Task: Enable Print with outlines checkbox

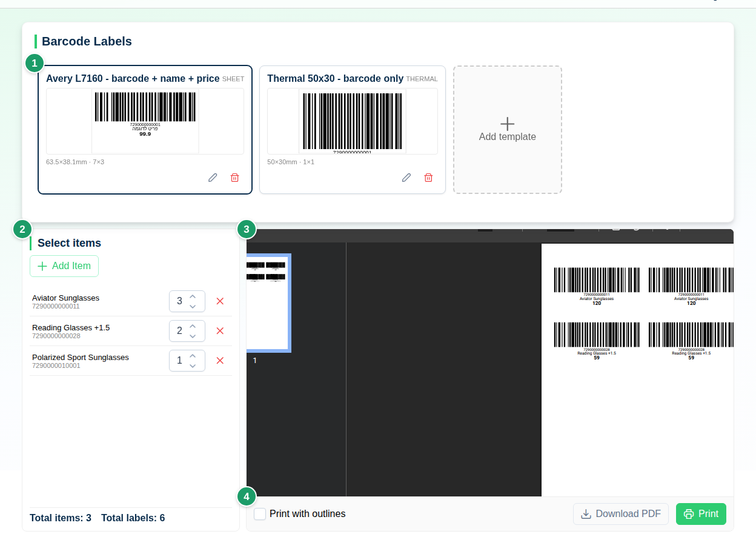Action: tap(260, 514)
